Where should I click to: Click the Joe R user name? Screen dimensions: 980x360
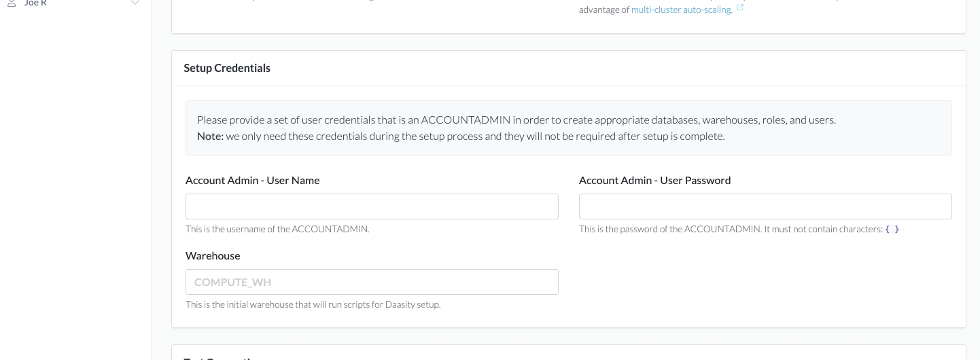(35, 3)
